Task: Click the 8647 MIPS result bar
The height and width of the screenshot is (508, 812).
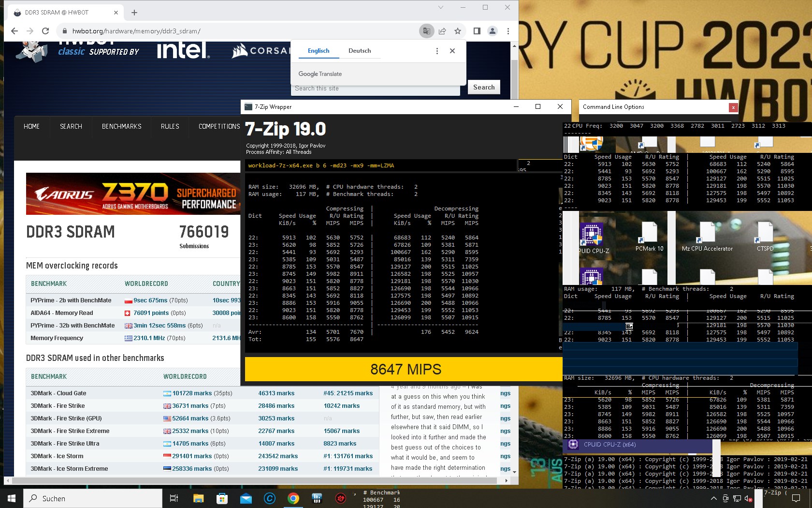Action: (404, 369)
